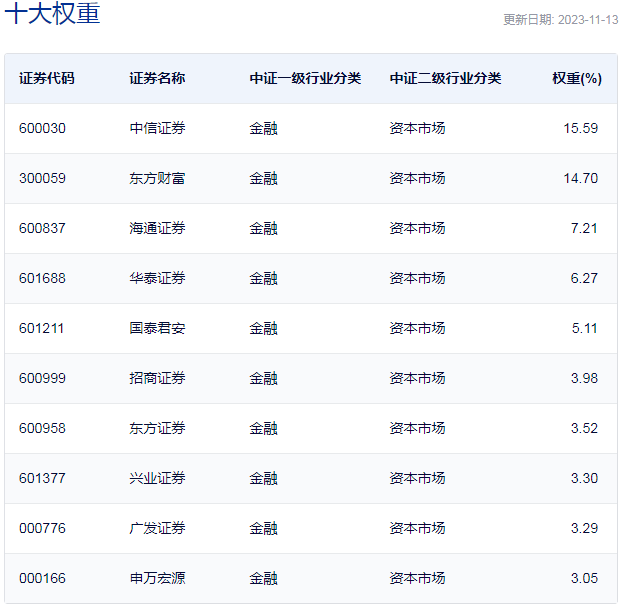The image size is (623, 607).
Task: Click weight value 3.98
Action: tap(584, 379)
